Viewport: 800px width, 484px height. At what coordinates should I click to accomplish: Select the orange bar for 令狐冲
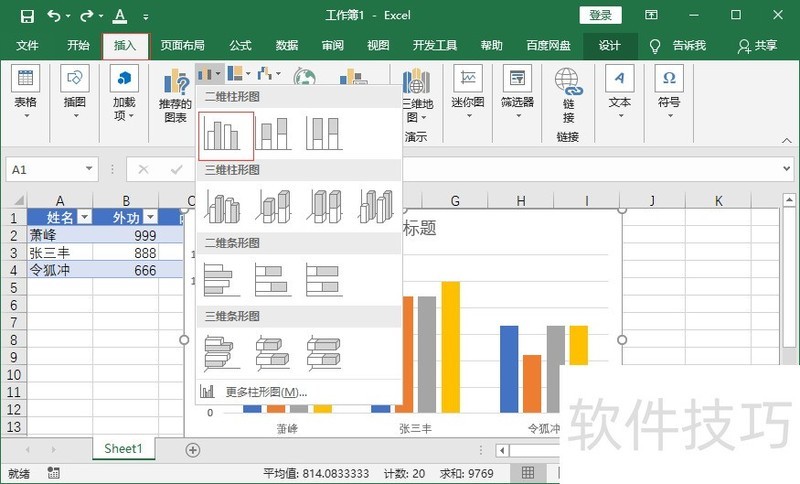532,384
